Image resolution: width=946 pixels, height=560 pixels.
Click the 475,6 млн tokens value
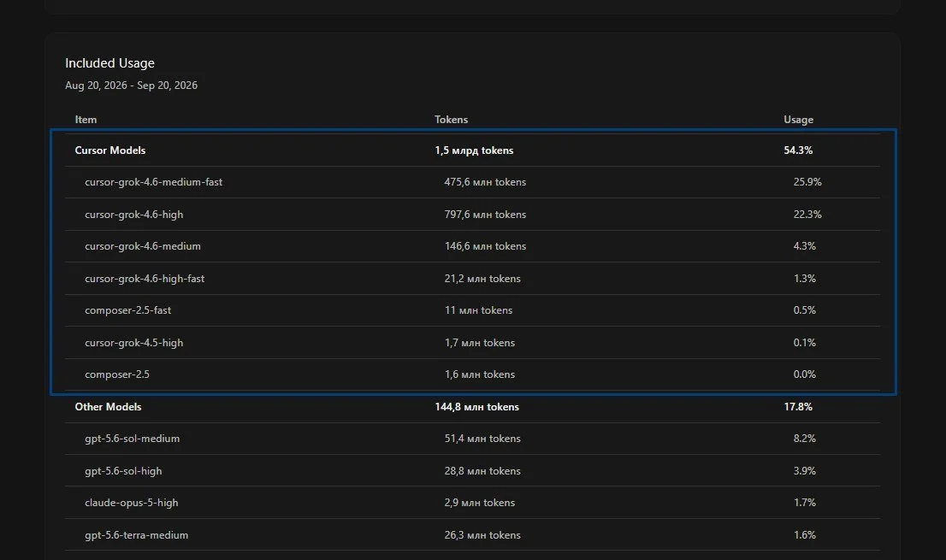(x=485, y=182)
